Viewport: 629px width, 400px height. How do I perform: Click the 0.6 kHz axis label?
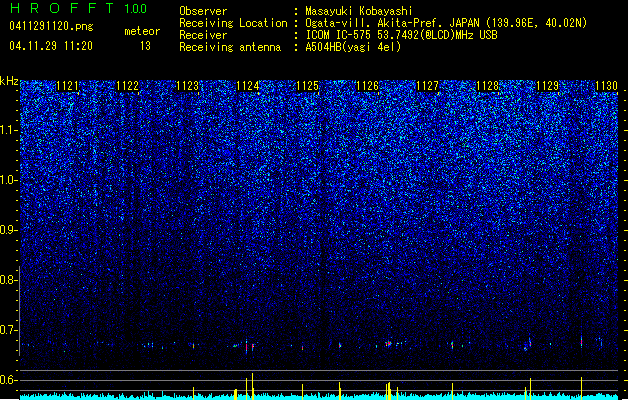pyautogui.click(x=9, y=380)
